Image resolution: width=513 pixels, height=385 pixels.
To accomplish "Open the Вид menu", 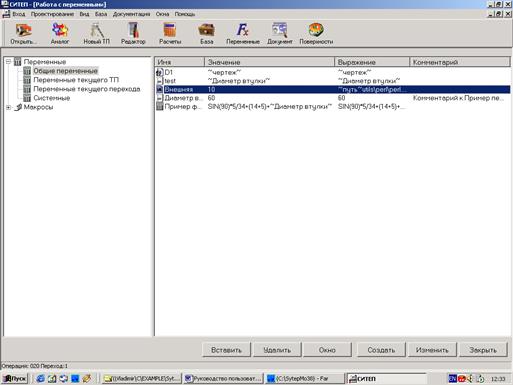I will pos(84,14).
